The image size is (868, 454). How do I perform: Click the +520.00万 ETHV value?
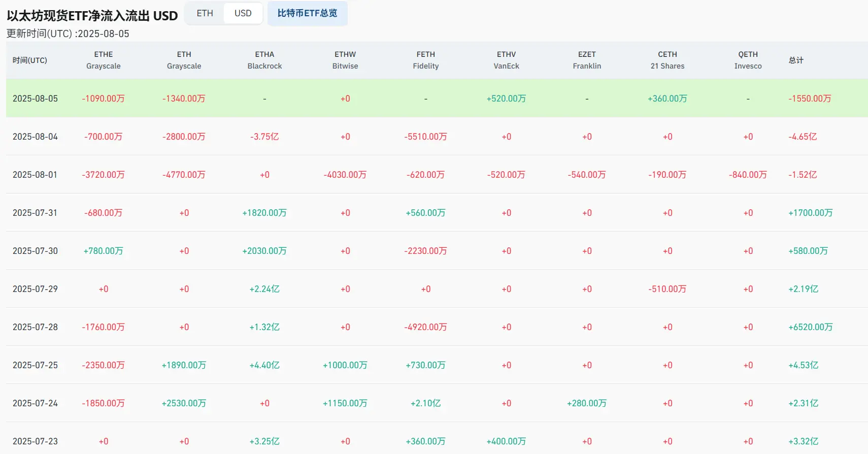point(507,99)
